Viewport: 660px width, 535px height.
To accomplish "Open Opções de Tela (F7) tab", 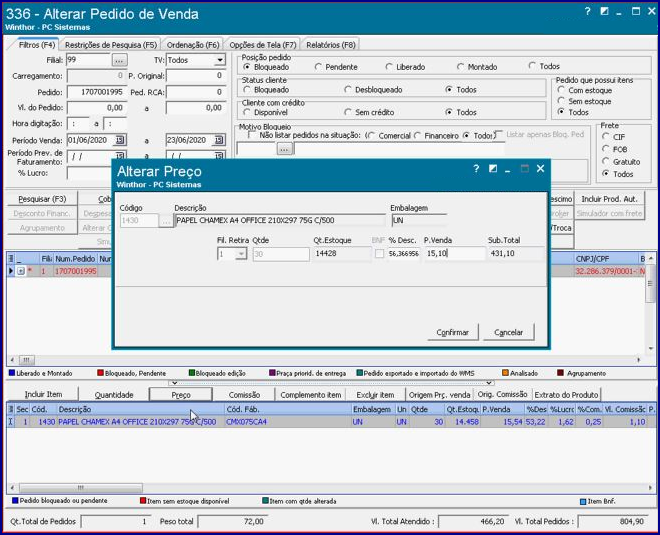I will (x=263, y=45).
